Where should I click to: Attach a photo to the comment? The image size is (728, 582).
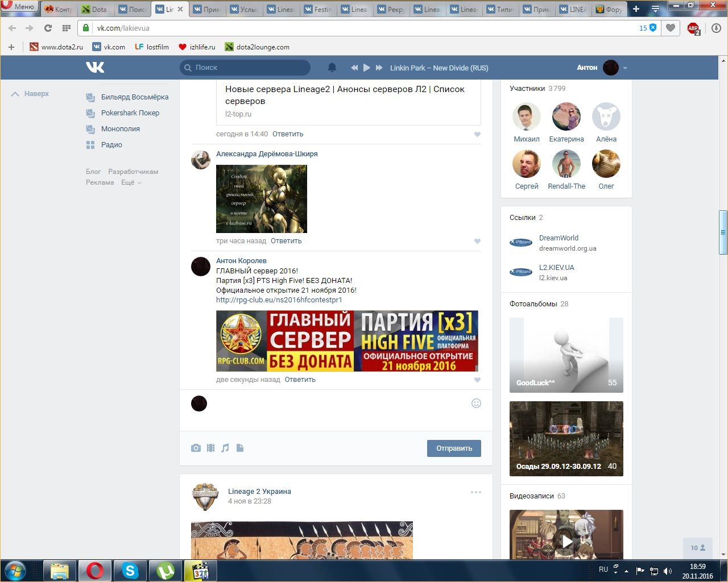(x=196, y=448)
